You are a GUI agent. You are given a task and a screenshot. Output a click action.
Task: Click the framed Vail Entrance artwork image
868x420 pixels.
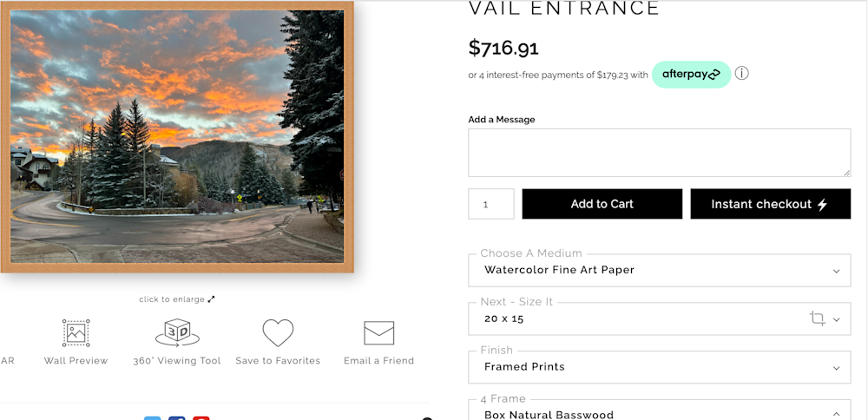[x=177, y=137]
